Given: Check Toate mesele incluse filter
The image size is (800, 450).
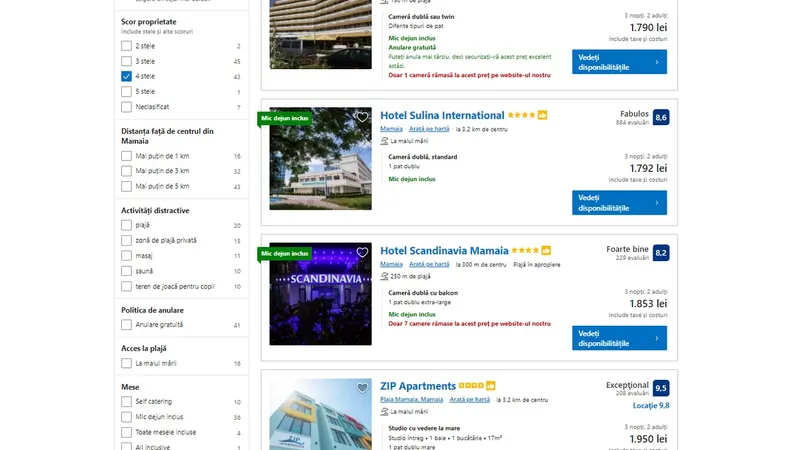Looking at the screenshot, I should (x=127, y=432).
